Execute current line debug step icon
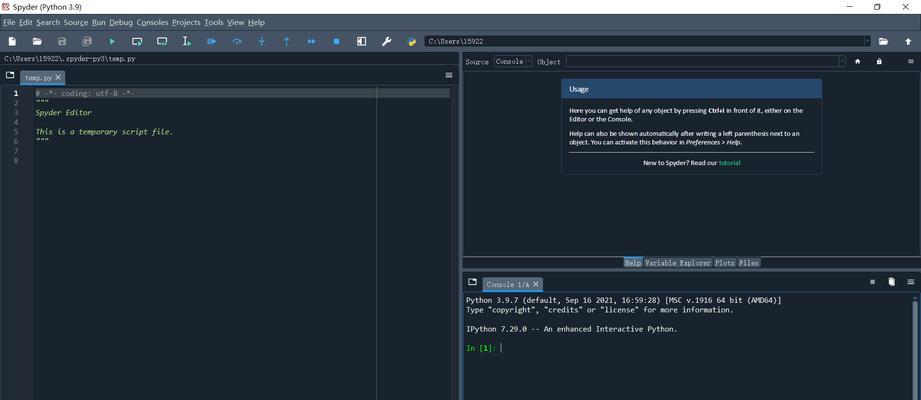 click(237, 42)
